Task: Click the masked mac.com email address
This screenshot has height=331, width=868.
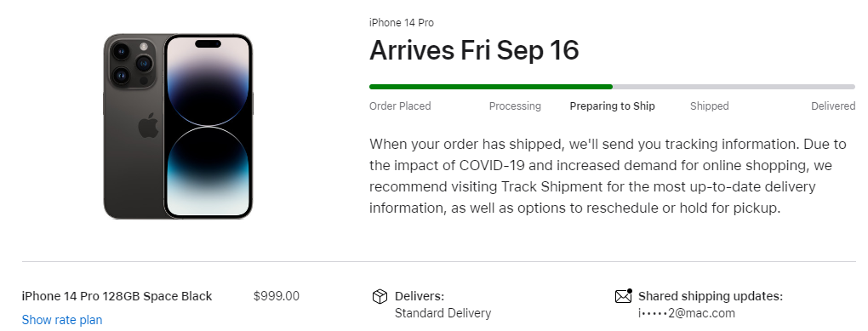Action: (687, 313)
